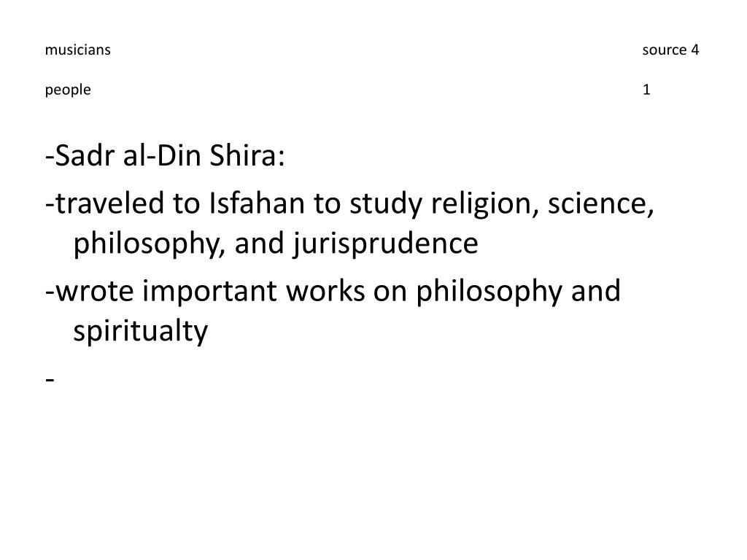747x560 pixels.
Task: Click the word 'study' in second line
Action: tap(386, 204)
